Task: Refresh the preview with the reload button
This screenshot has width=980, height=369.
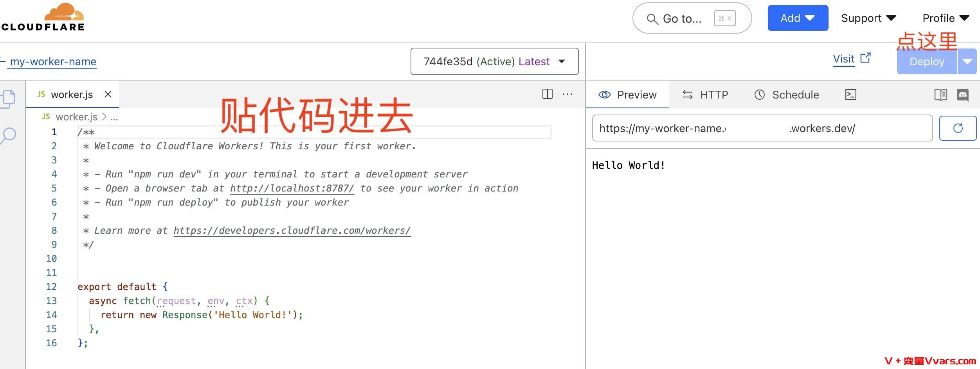Action: click(957, 128)
